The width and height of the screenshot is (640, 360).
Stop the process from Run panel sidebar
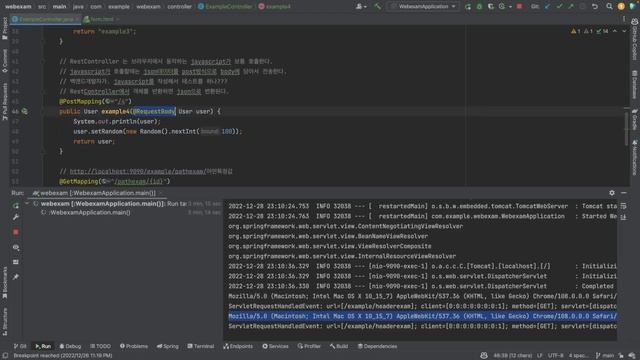(16, 232)
